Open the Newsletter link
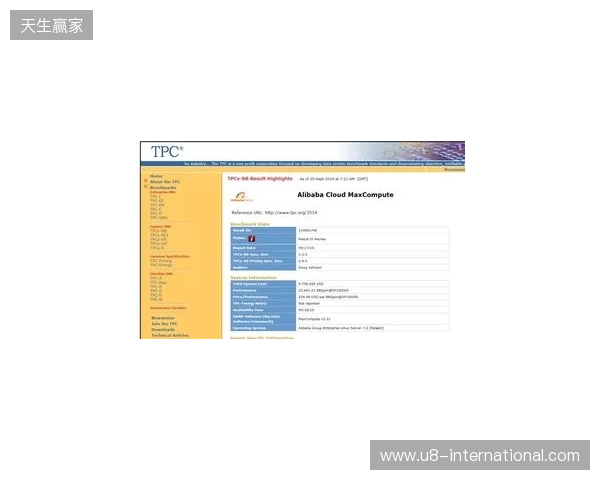The width and height of the screenshot is (600, 480). point(163,318)
